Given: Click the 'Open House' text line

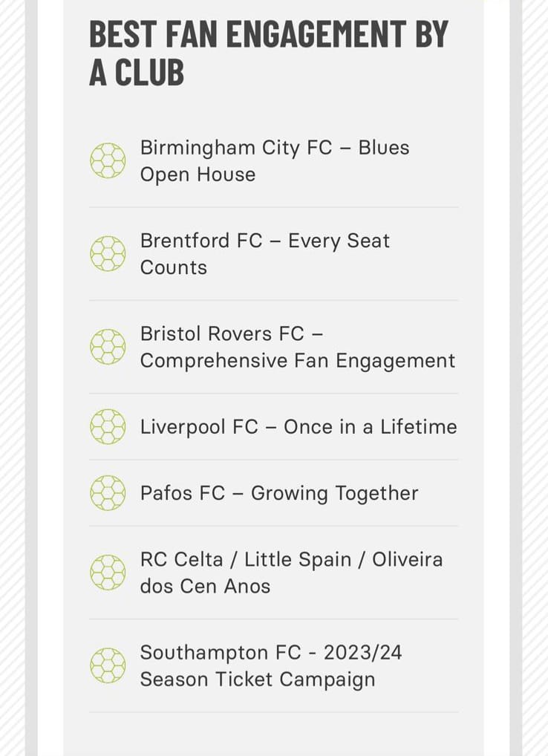Looking at the screenshot, I should [x=198, y=175].
